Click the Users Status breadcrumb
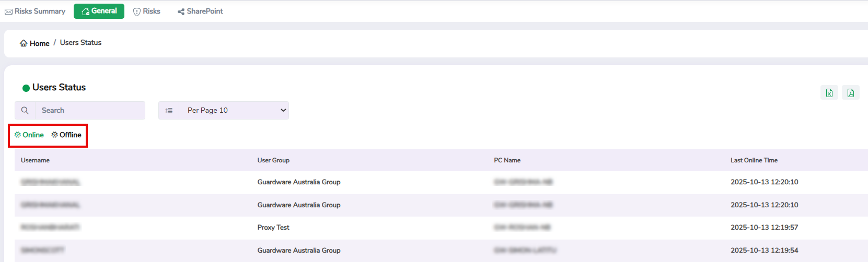This screenshot has width=868, height=262. click(80, 43)
